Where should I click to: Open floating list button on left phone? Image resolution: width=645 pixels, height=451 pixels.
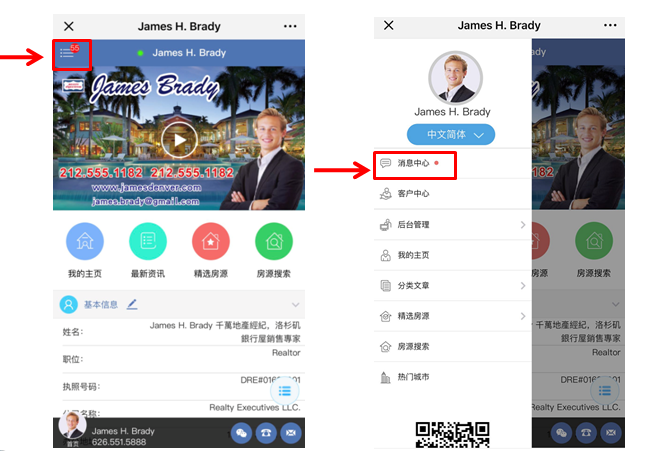point(285,391)
